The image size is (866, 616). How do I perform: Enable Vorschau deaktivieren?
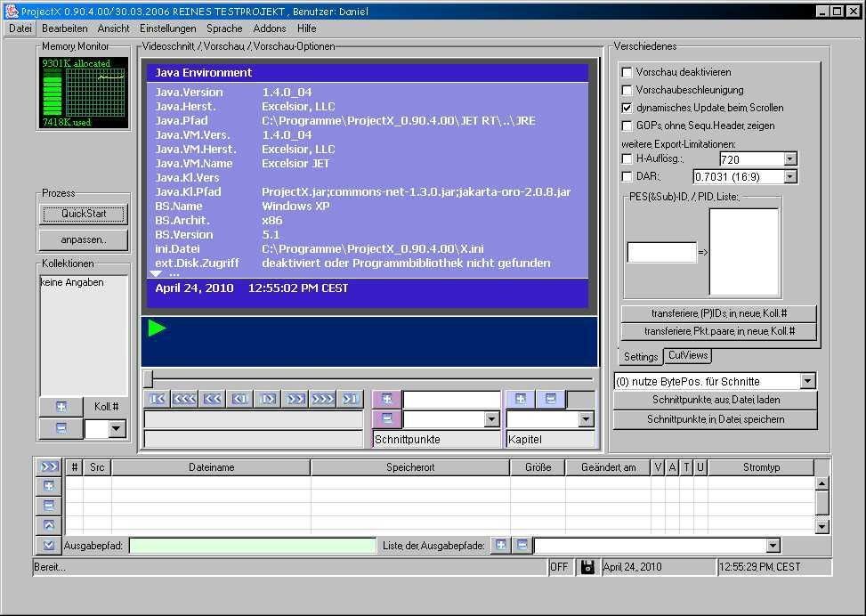point(627,72)
